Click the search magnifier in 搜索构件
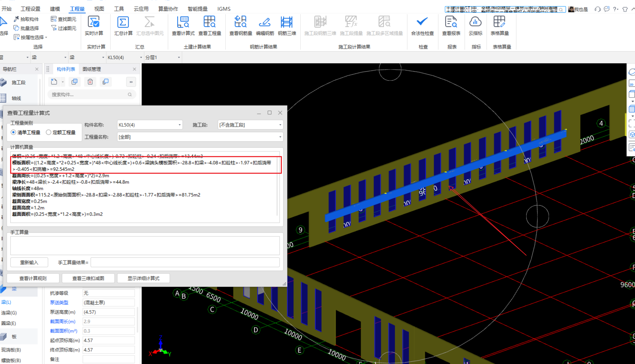 130,95
